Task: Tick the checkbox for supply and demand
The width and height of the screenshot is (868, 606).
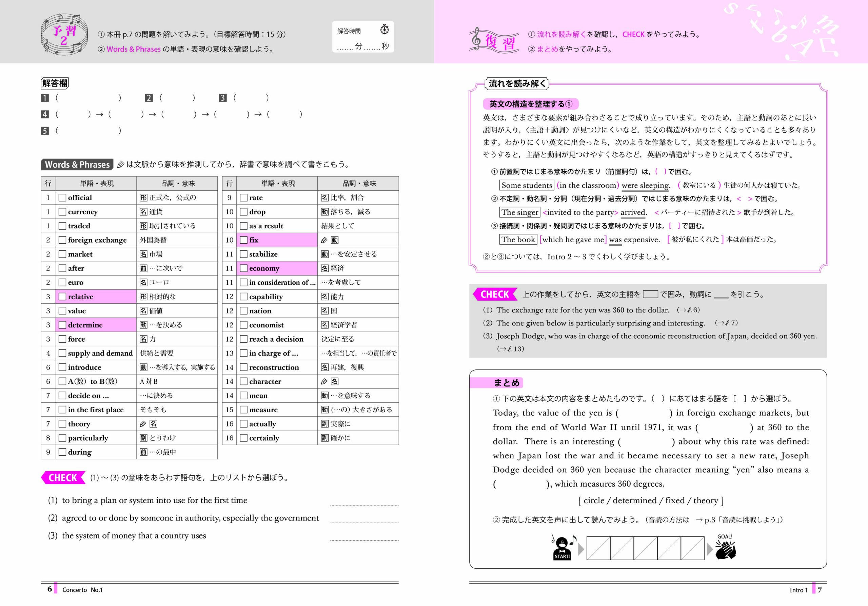Action: [62, 353]
